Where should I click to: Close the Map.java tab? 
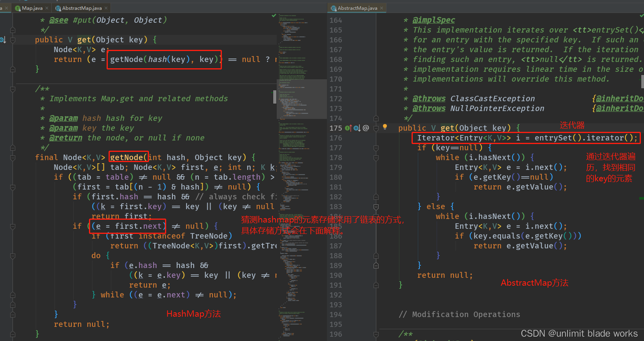pos(47,8)
